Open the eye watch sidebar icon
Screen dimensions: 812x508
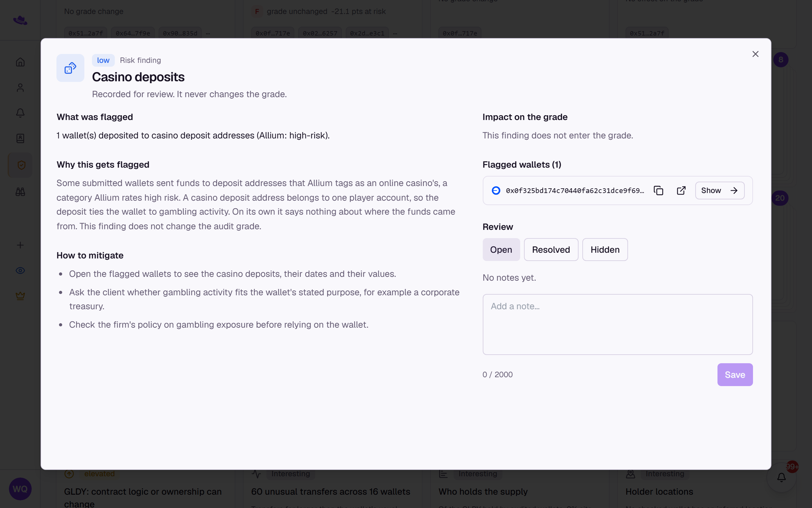pyautogui.click(x=21, y=271)
